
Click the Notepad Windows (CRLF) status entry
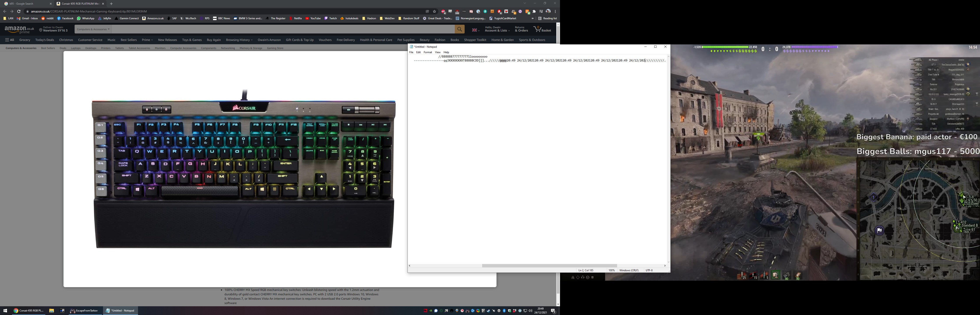click(x=629, y=271)
